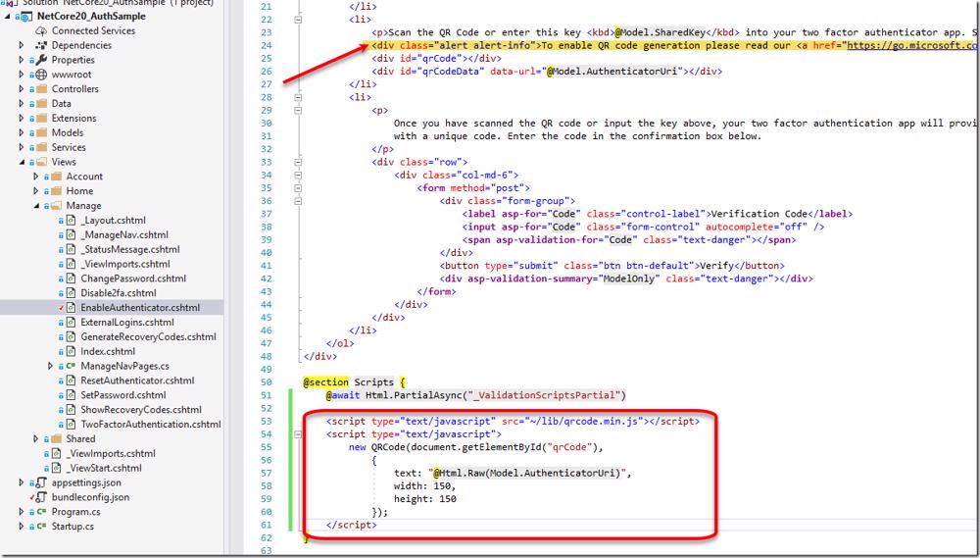Click the EnableAuthenticator.cshtml file icon
This screenshot has height=558, width=980.
71,308
